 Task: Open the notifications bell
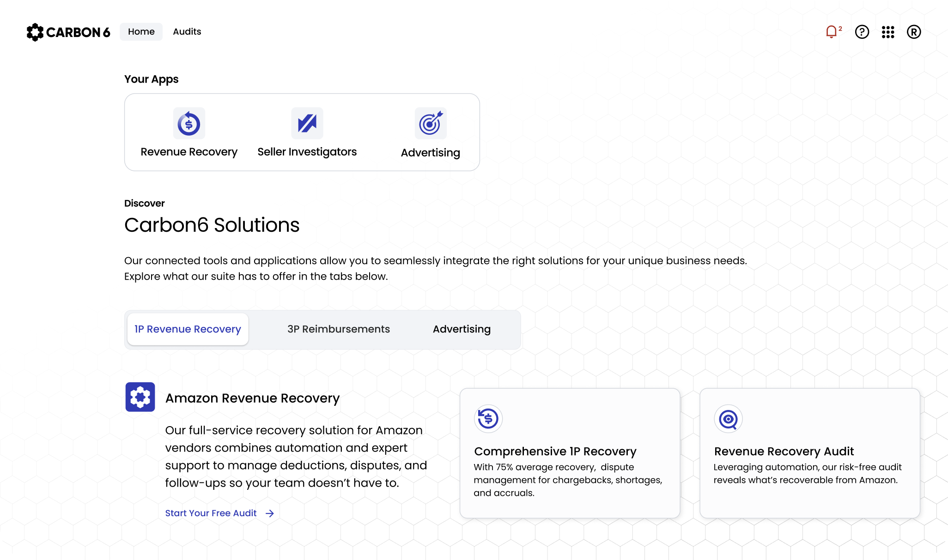pyautogui.click(x=833, y=32)
